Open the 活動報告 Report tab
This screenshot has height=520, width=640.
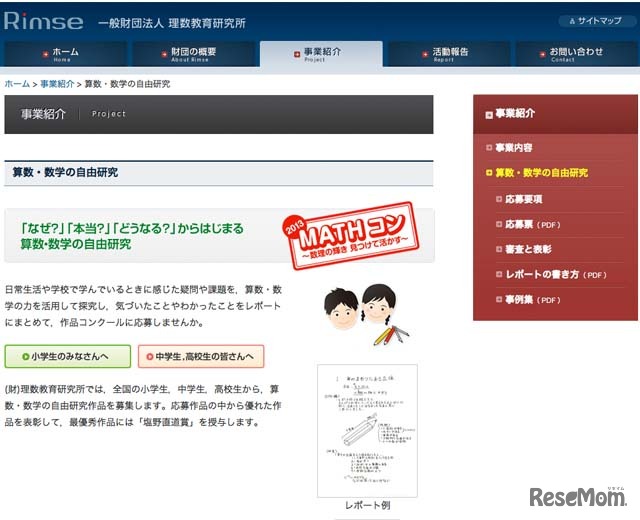click(449, 54)
